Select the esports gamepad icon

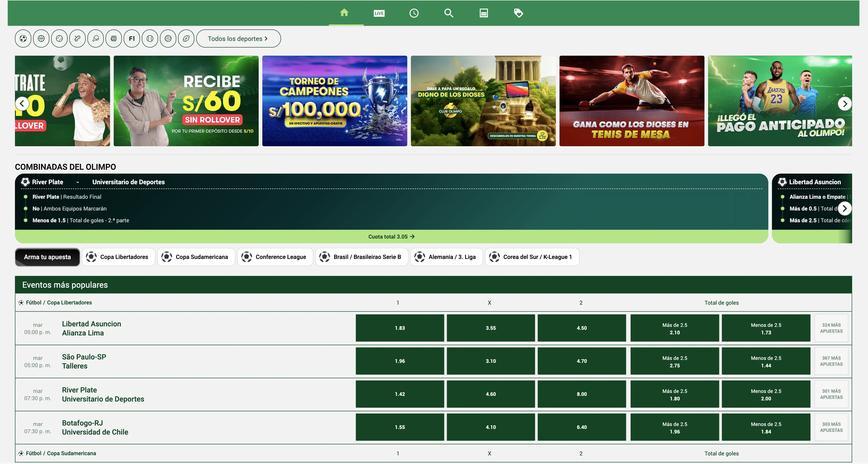[x=77, y=38]
